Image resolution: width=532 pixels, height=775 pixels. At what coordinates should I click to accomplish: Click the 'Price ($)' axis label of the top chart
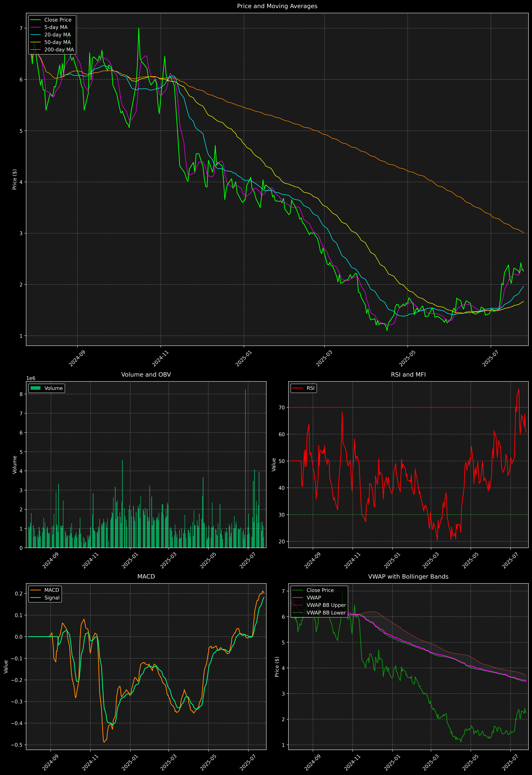[x=15, y=179]
